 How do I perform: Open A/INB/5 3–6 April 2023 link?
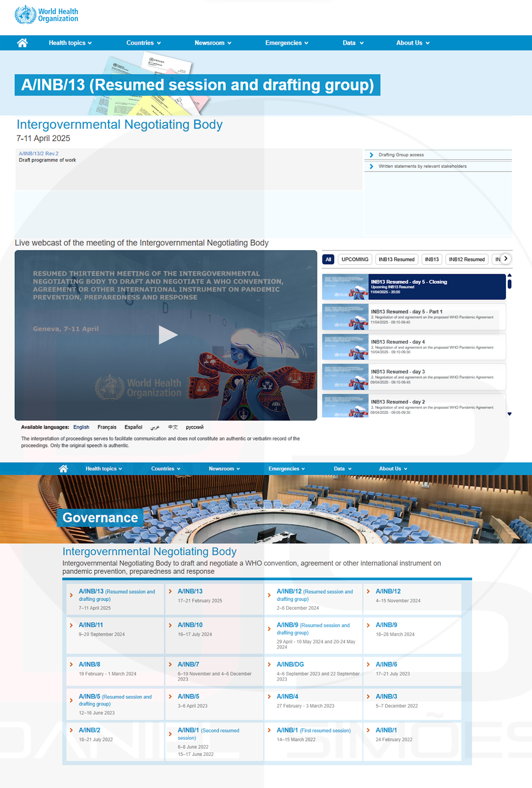(188, 696)
